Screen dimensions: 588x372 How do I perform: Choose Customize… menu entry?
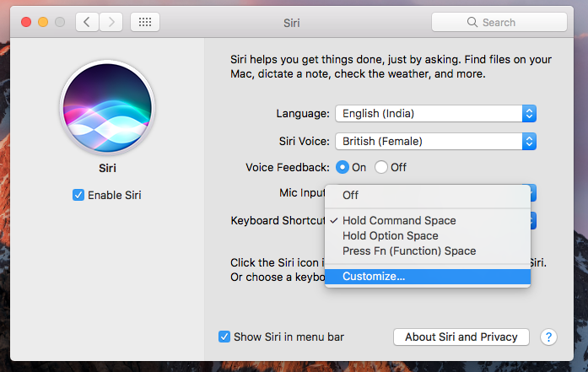(428, 277)
